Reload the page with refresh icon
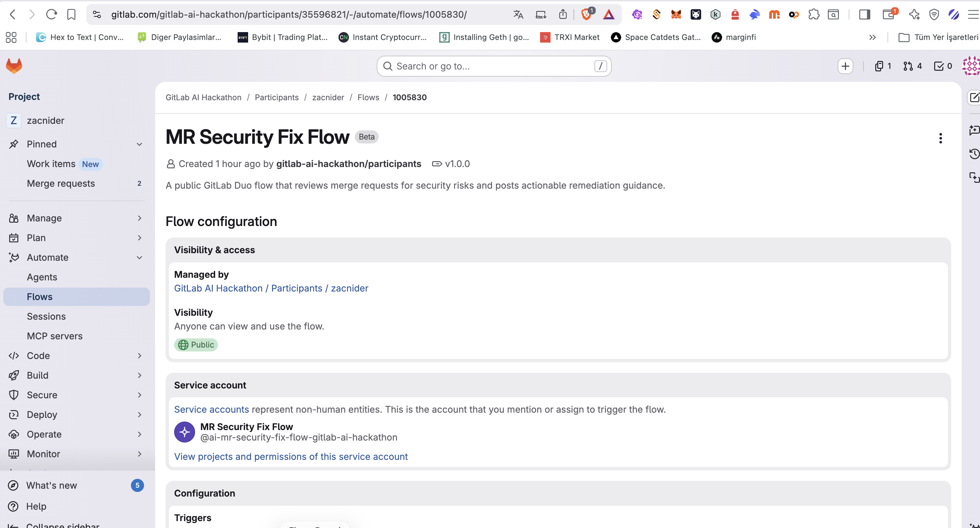 coord(51,14)
